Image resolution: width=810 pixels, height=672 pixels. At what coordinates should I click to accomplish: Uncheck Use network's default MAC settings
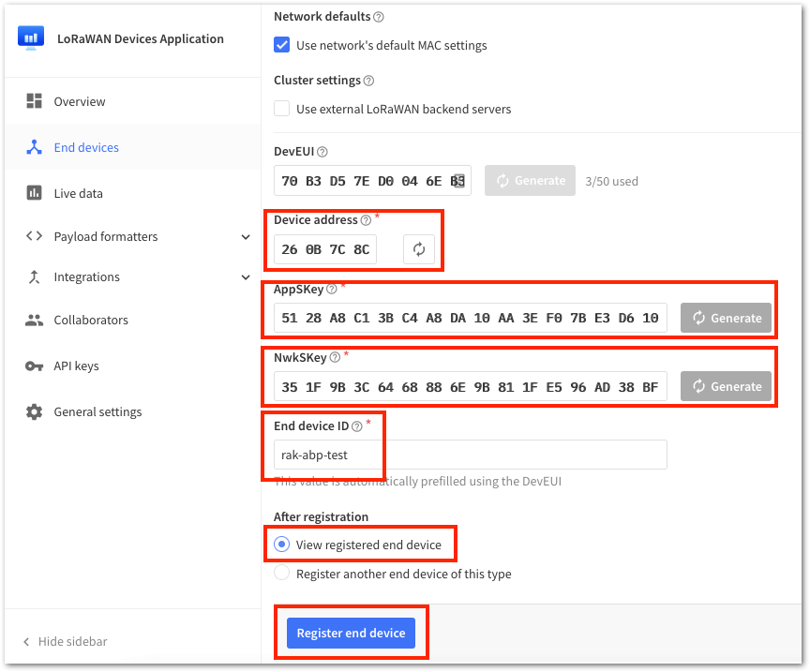281,45
